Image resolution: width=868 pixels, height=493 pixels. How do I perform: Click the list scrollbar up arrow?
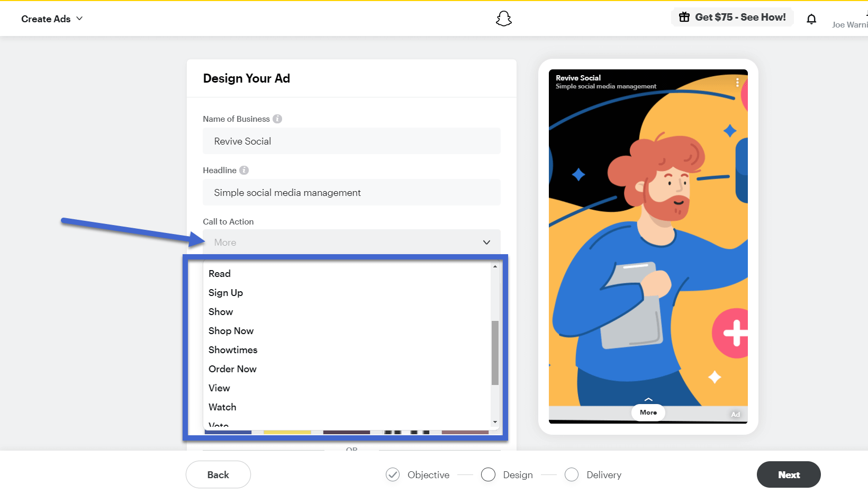click(x=495, y=266)
